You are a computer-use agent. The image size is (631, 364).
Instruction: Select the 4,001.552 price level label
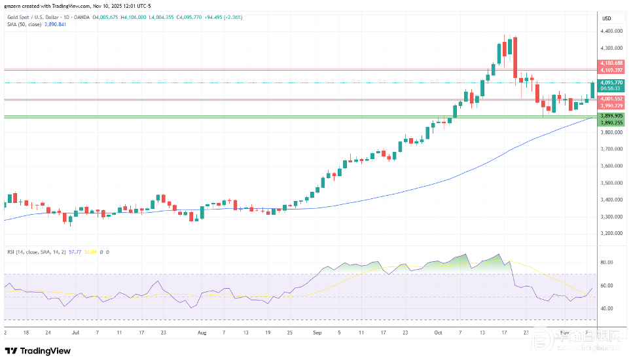611,98
